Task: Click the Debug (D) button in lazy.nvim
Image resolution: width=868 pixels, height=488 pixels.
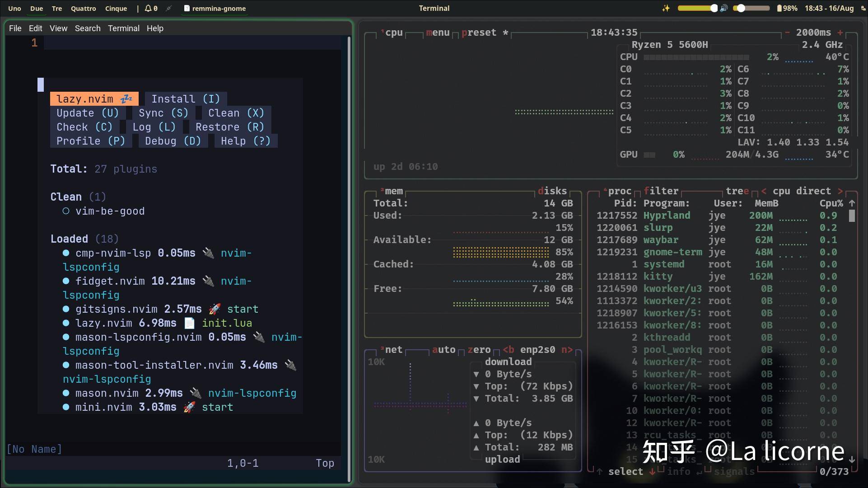Action: tap(173, 141)
